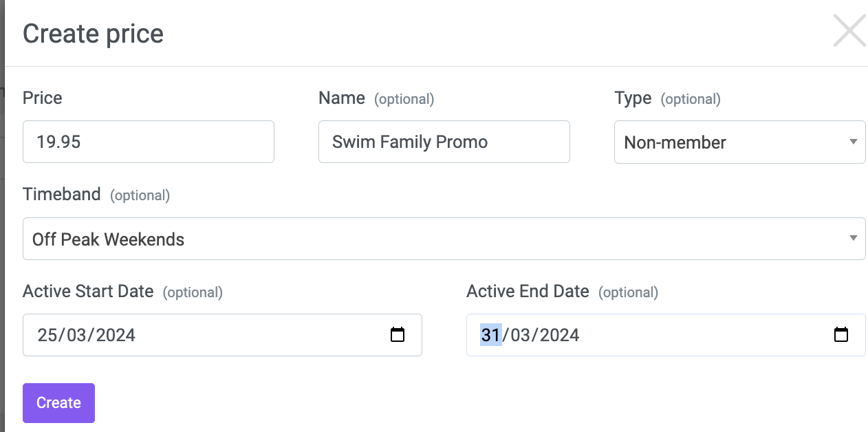Click the Create button
This screenshot has height=432, width=868.
pyautogui.click(x=58, y=402)
